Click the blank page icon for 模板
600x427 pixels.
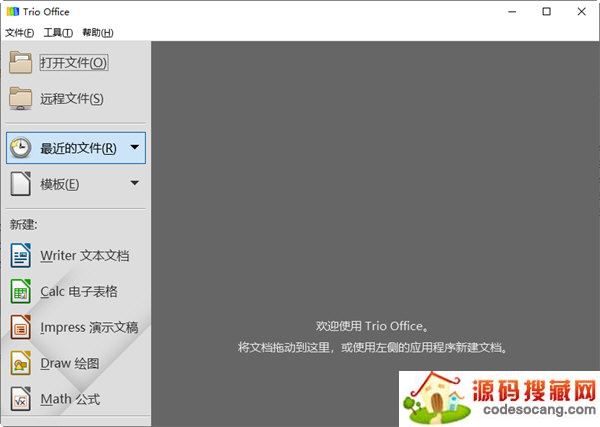20,184
